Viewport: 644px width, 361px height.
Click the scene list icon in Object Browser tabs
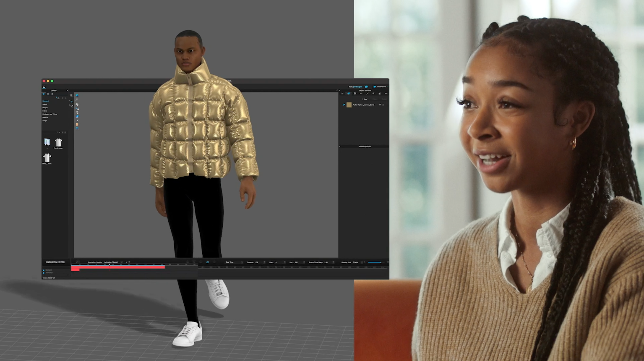(x=342, y=94)
